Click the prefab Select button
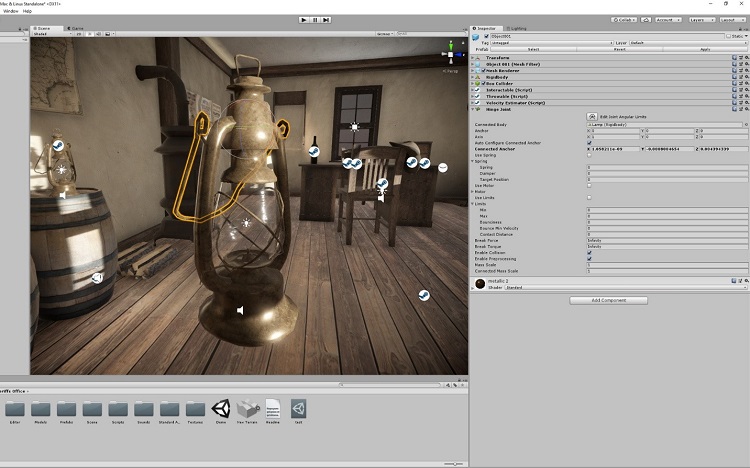Viewport: 750px width, 468px height. pos(533,49)
